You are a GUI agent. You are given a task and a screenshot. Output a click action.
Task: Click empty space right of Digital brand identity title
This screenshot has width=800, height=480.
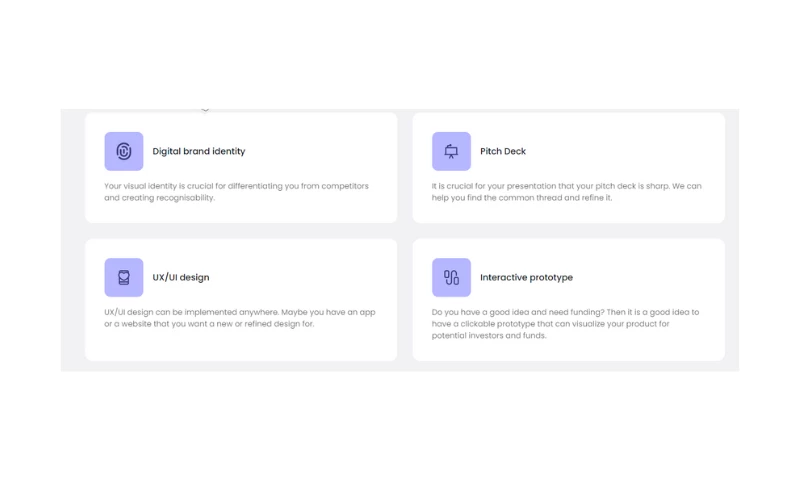(x=320, y=152)
